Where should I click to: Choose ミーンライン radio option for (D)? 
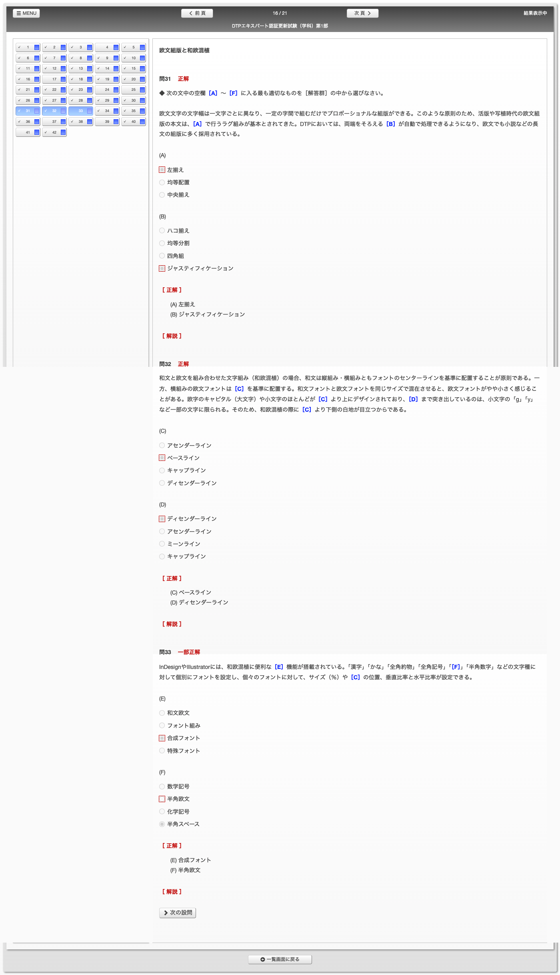[x=162, y=544]
